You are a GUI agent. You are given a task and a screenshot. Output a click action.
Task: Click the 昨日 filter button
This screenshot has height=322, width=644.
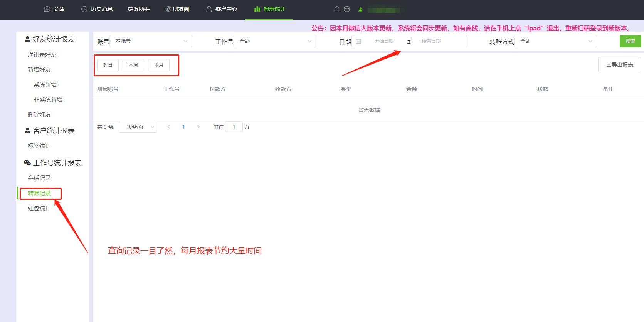[x=108, y=65]
